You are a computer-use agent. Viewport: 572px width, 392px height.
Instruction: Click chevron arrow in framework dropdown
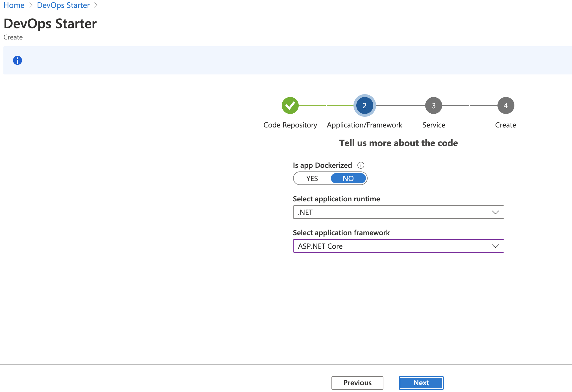495,246
